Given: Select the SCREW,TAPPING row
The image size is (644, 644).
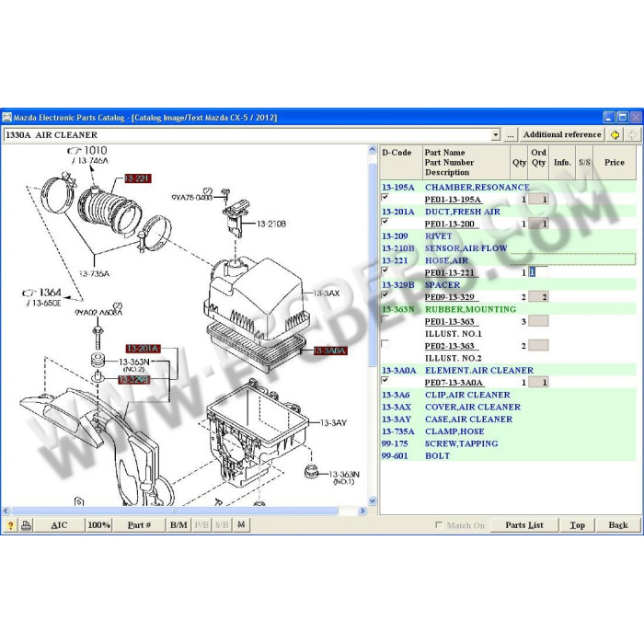Looking at the screenshot, I should [x=508, y=443].
